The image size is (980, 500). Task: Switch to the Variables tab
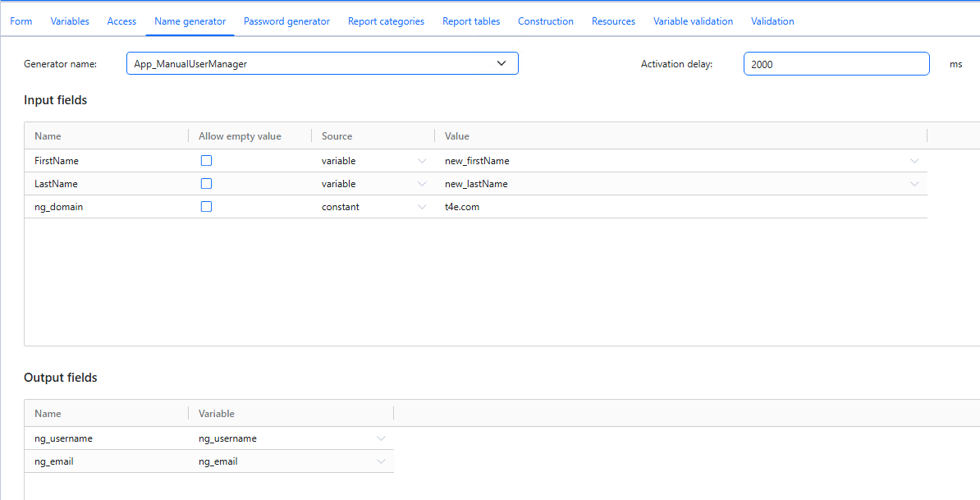(70, 21)
